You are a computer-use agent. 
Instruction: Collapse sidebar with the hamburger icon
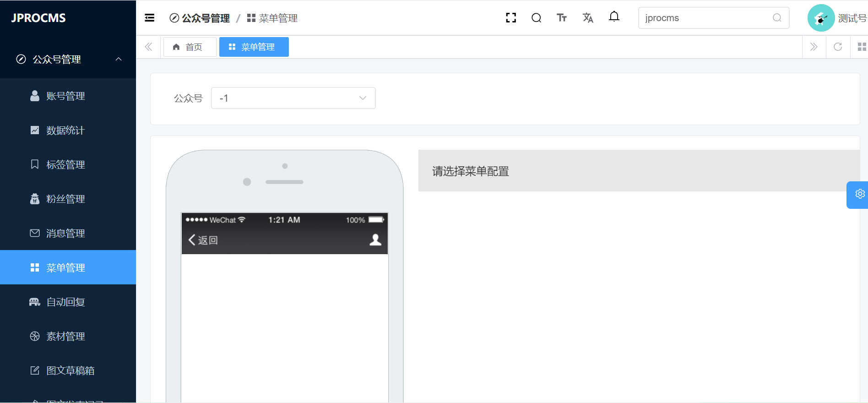pyautogui.click(x=149, y=18)
